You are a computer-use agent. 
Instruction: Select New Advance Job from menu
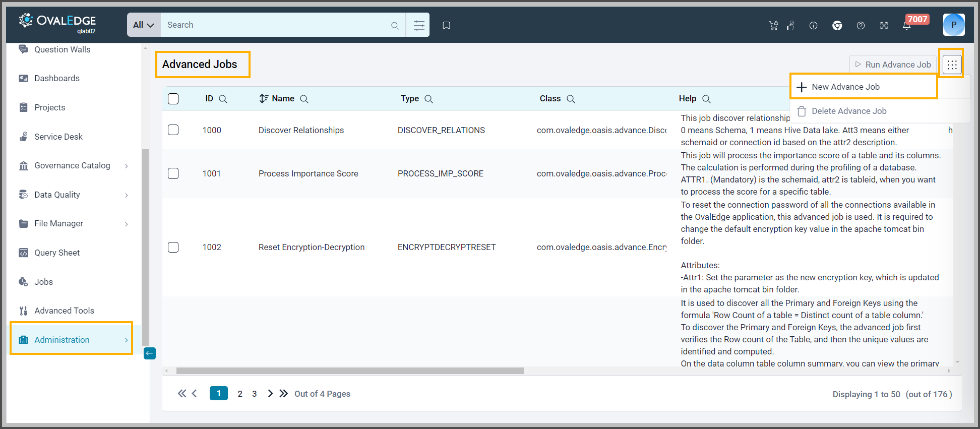pos(845,87)
